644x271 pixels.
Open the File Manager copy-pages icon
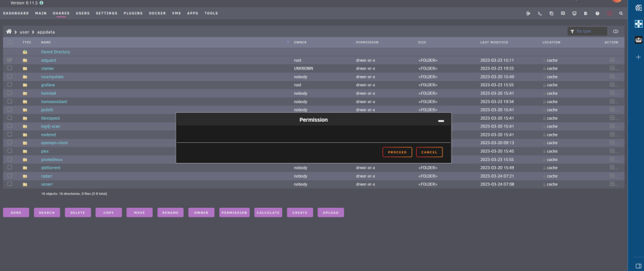(551, 14)
